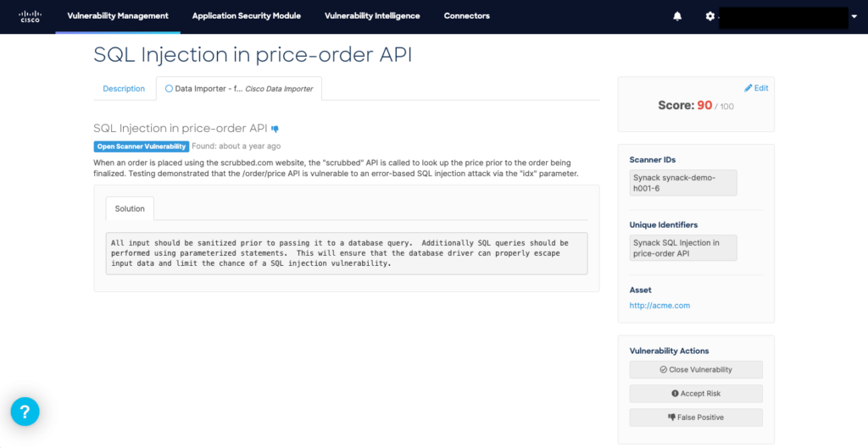Click the Open Scanner Vulnerability badge

(141, 147)
